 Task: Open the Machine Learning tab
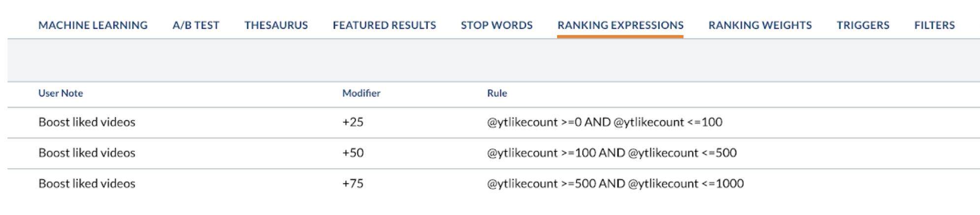click(93, 25)
